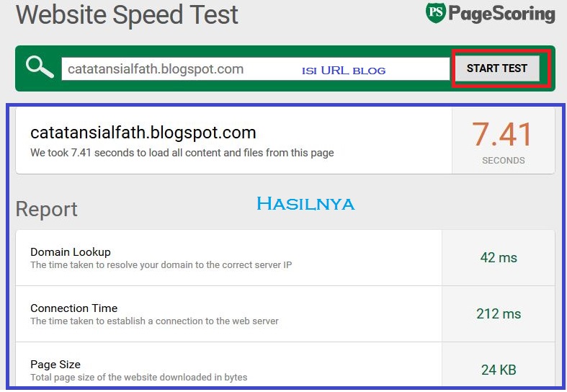Select the 'Total page size' description text
This screenshot has height=392, width=567.
pyautogui.click(x=139, y=378)
